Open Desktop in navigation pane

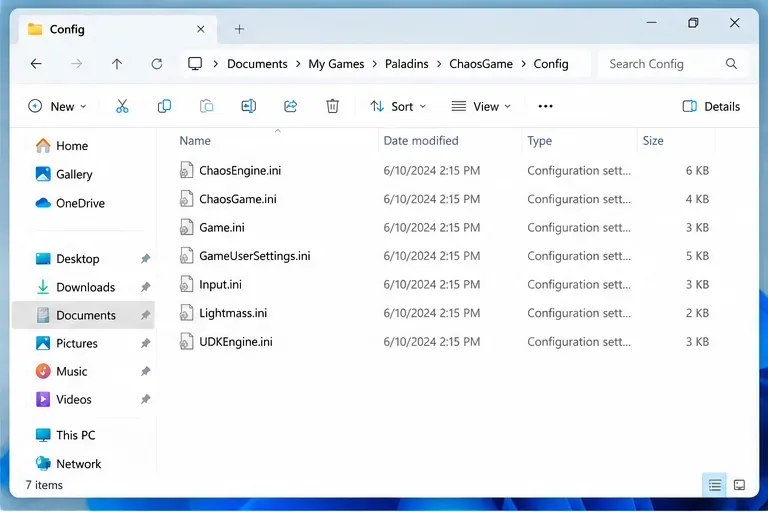pyautogui.click(x=77, y=259)
